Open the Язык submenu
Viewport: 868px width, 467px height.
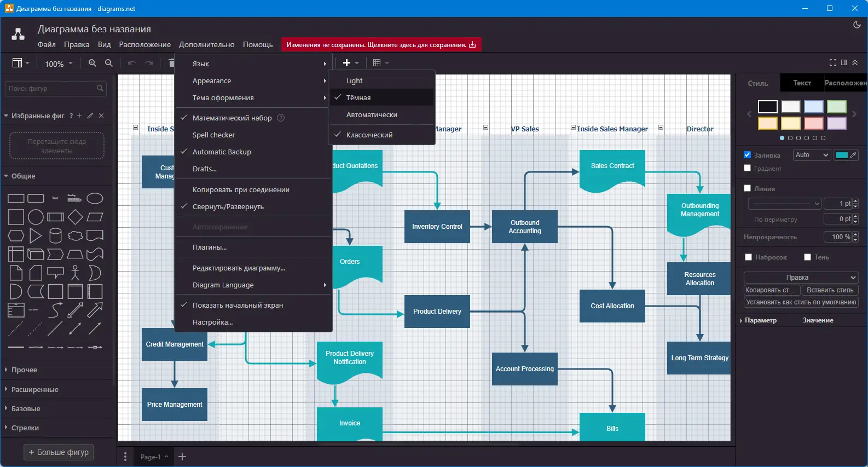coord(253,64)
